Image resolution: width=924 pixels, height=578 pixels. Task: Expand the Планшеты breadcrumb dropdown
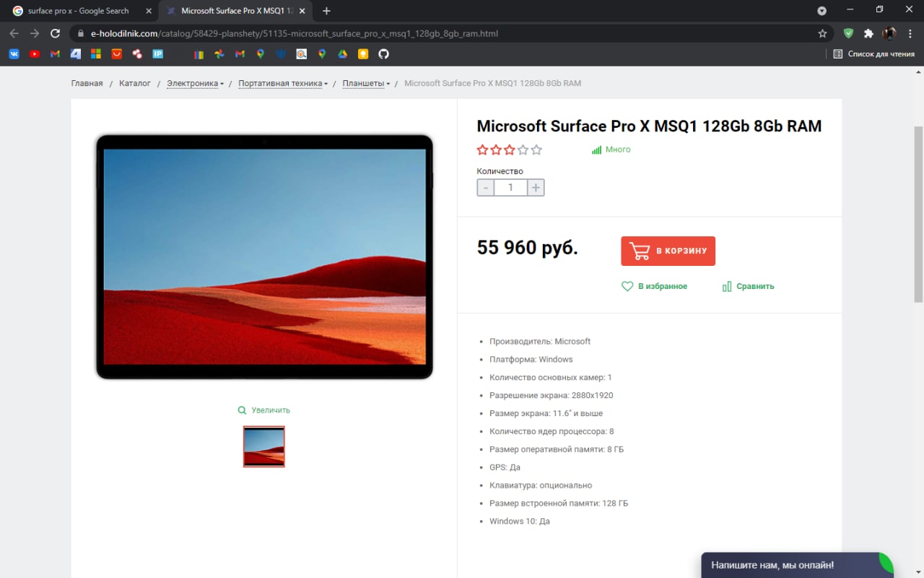(366, 83)
